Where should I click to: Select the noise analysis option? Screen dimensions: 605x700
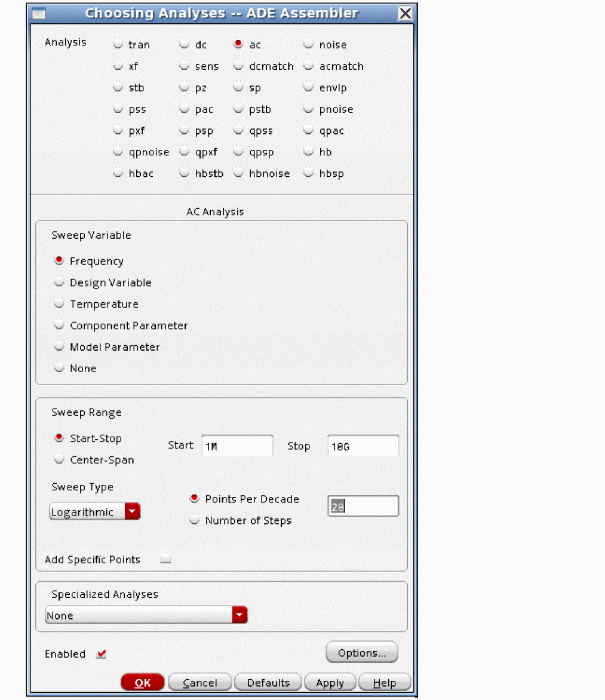(309, 44)
